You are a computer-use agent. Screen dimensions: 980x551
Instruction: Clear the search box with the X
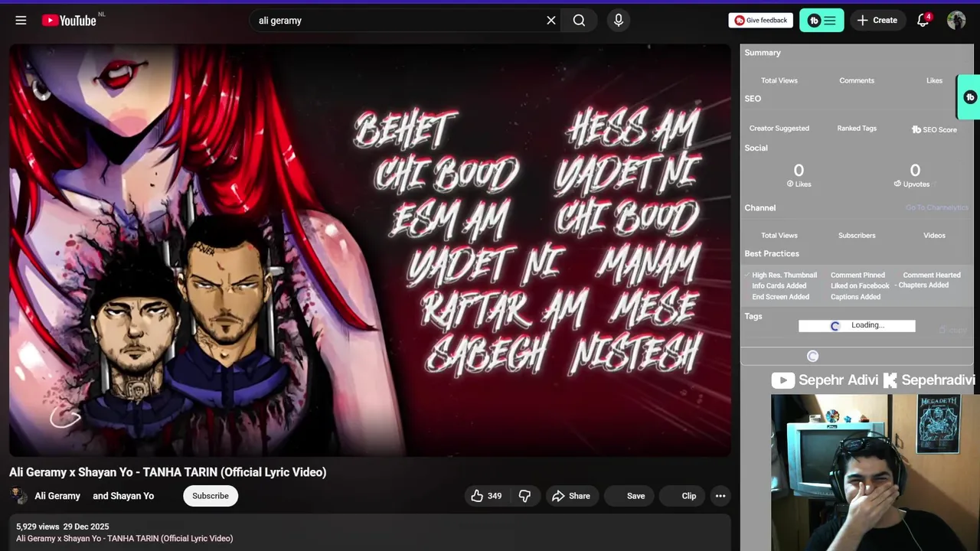tap(551, 21)
